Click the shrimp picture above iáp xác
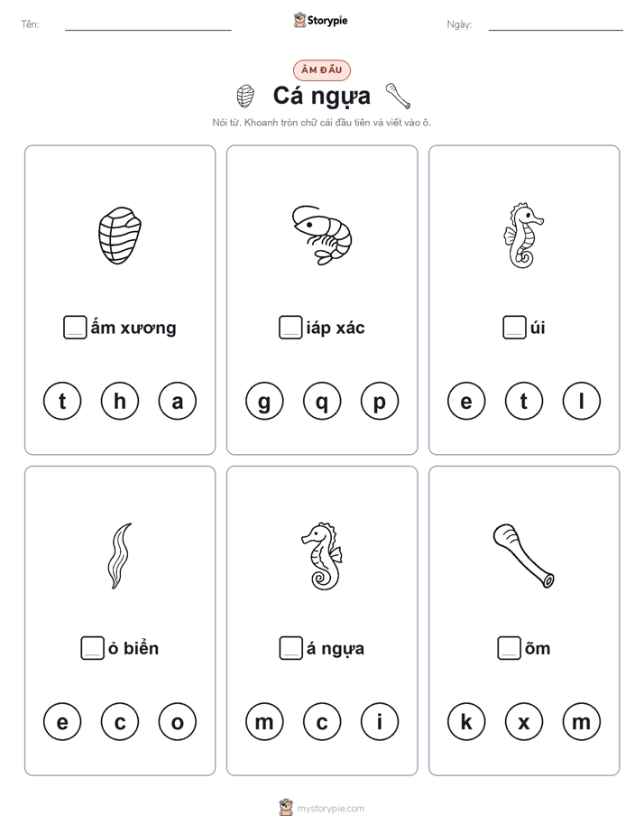This screenshot has height=834, width=644. tap(322, 235)
